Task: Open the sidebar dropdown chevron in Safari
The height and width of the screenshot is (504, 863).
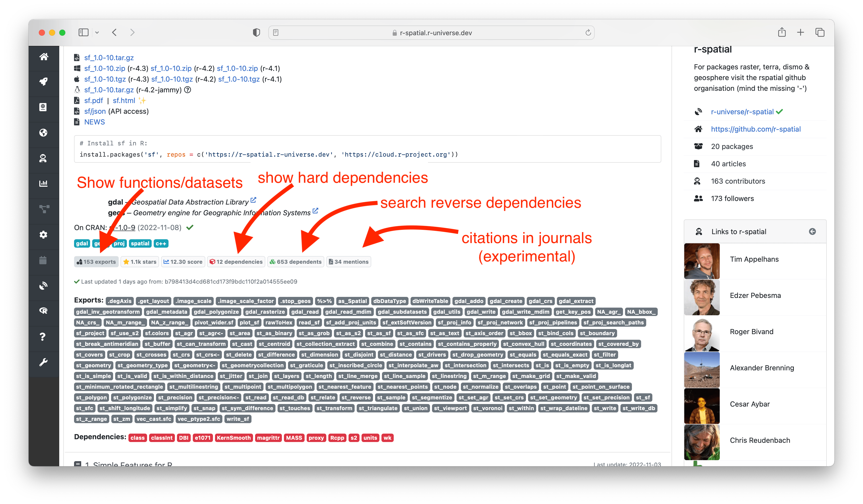Action: coord(97,32)
